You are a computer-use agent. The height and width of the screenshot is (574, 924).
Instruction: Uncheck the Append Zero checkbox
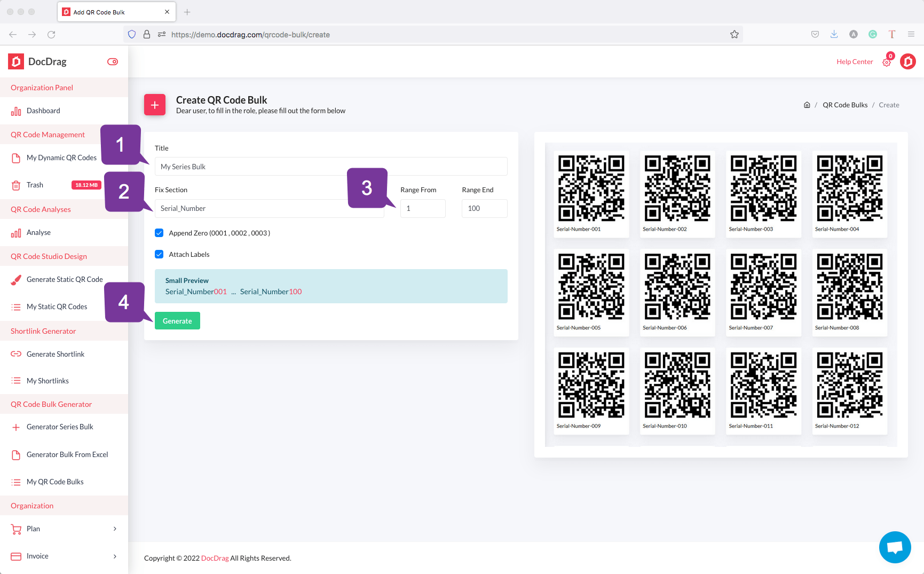click(159, 233)
